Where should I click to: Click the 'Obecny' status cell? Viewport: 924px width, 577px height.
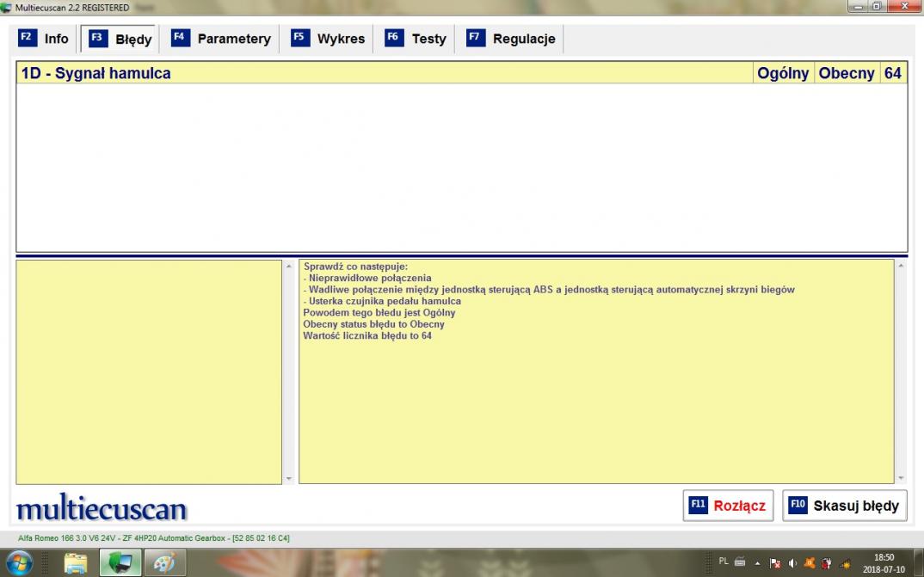pos(847,73)
